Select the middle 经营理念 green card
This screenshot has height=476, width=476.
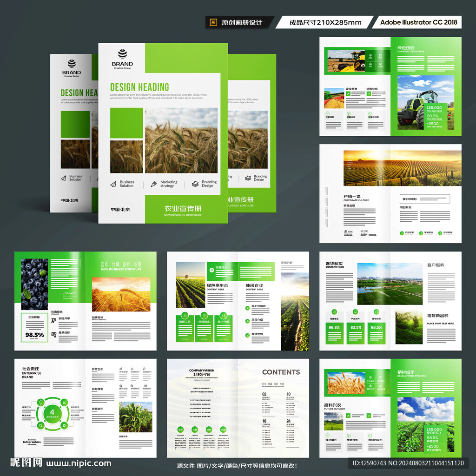204,329
